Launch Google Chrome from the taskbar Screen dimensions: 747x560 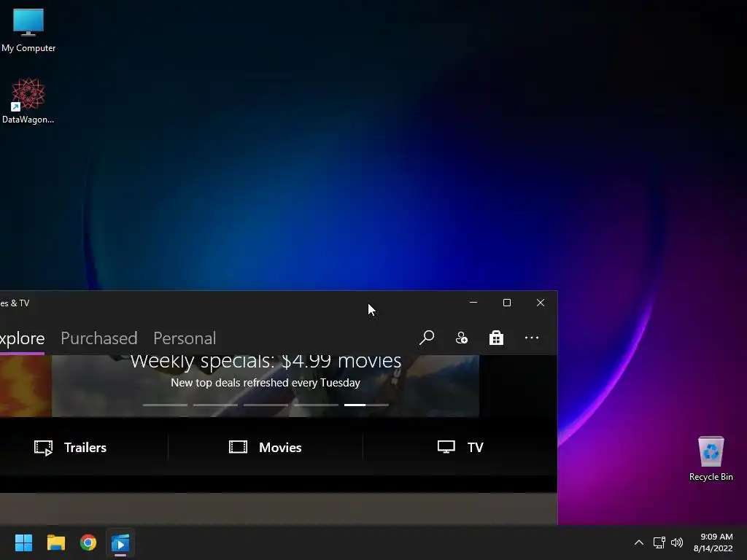click(x=88, y=542)
